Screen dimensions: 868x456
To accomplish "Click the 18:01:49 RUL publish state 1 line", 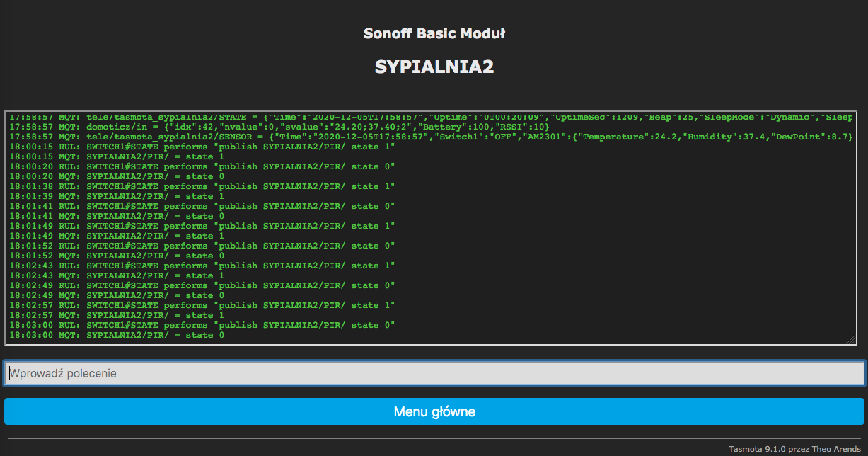I will pyautogui.click(x=202, y=226).
